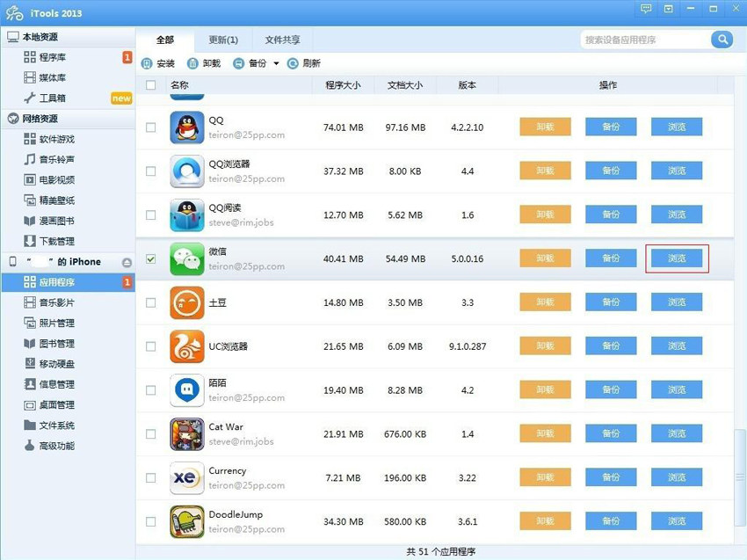This screenshot has width=747, height=560.
Task: Click the DoodleJump app icon
Action: click(x=186, y=521)
